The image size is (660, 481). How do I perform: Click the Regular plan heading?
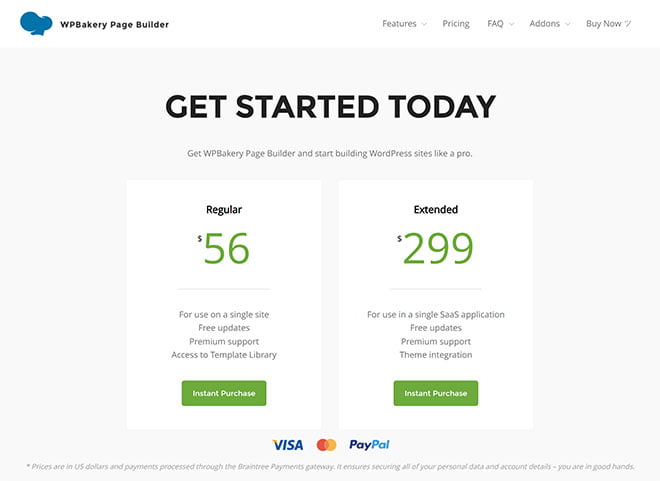[x=224, y=210]
